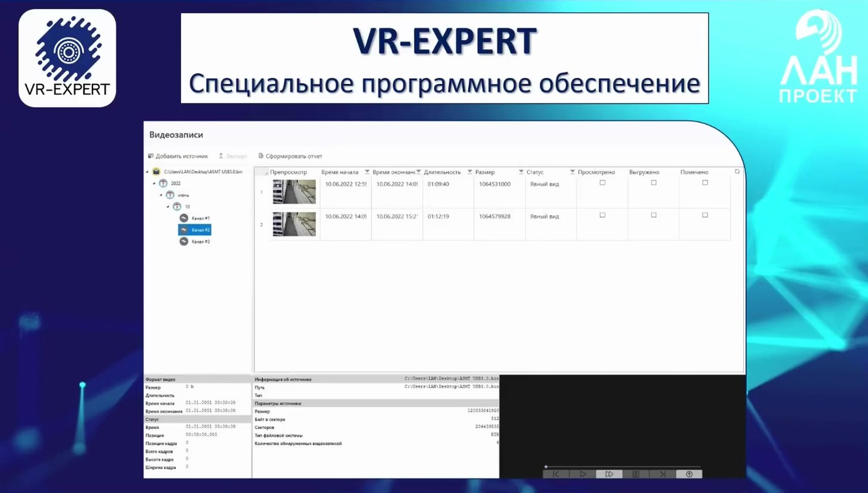The width and height of the screenshot is (868, 493).
Task: Click the calendar icon next to июнь
Action: pyautogui.click(x=170, y=195)
